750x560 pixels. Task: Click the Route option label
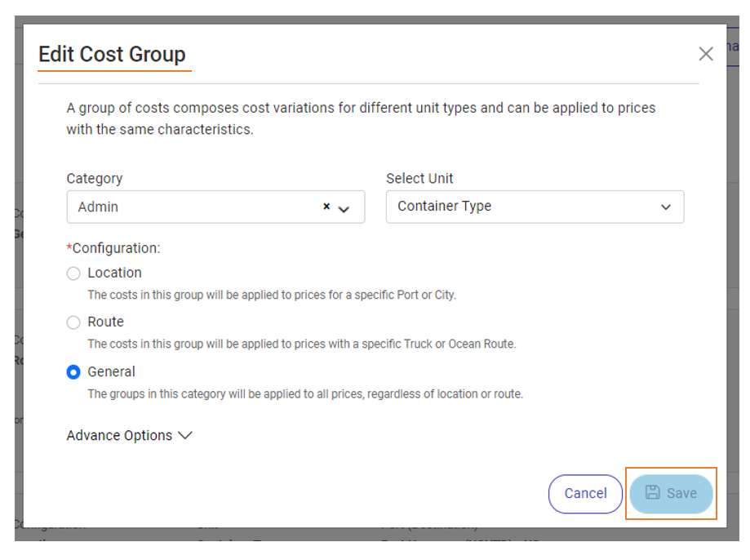pos(105,322)
